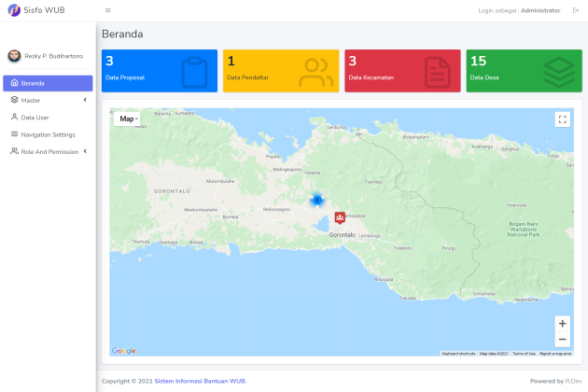Expand the Master menu
This screenshot has height=392, width=588.
(x=48, y=100)
